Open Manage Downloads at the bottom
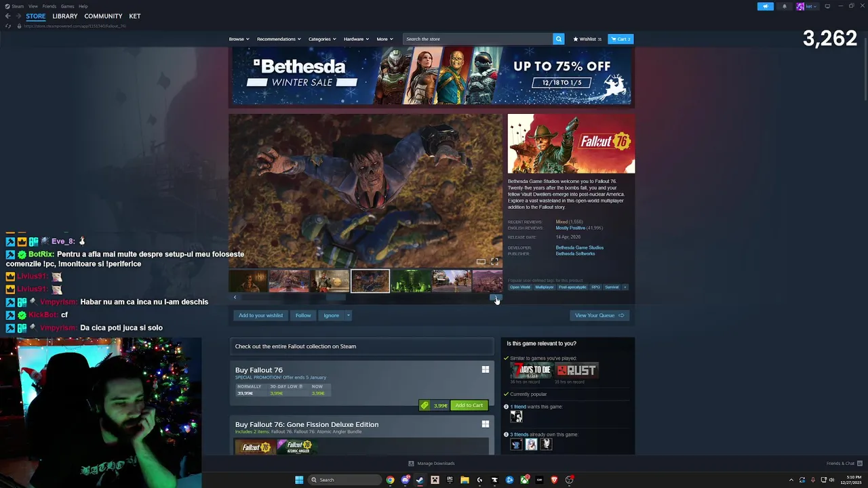This screenshot has height=488, width=868. (x=431, y=464)
